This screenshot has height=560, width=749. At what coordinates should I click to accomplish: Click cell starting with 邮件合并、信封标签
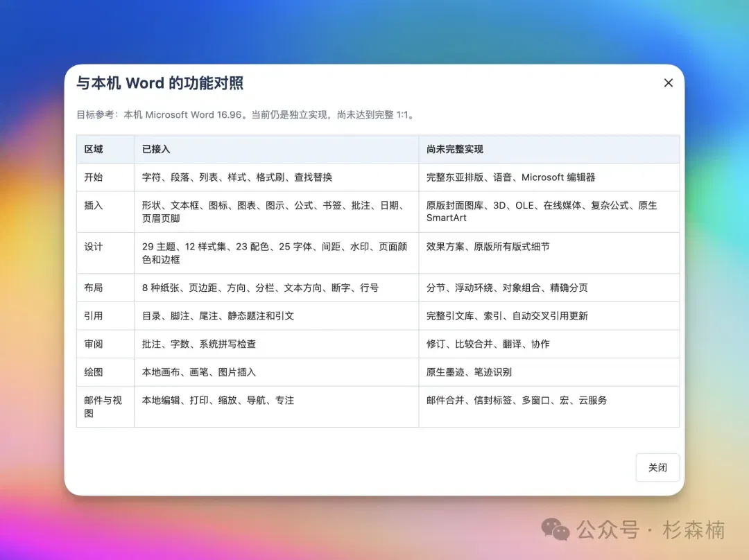[549, 407]
